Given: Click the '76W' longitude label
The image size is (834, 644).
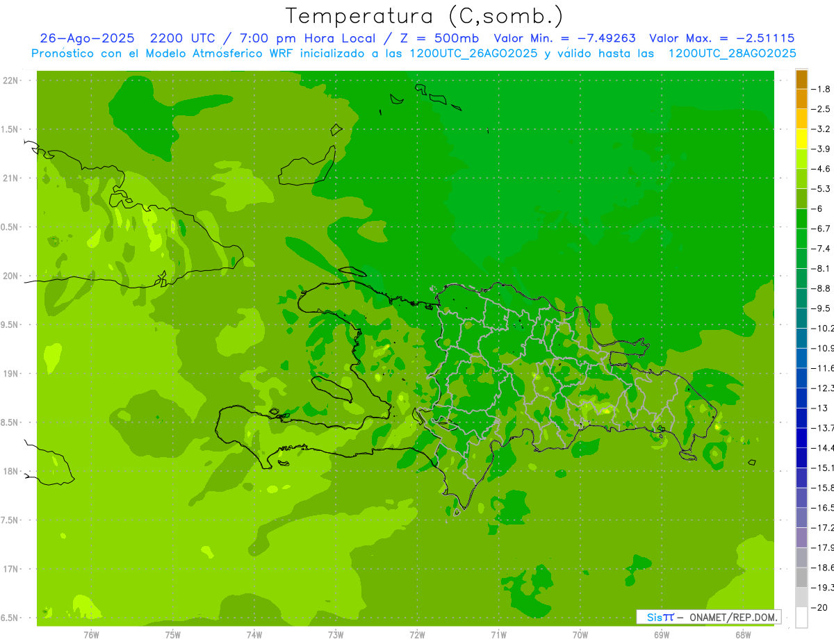Looking at the screenshot, I should (x=91, y=635).
